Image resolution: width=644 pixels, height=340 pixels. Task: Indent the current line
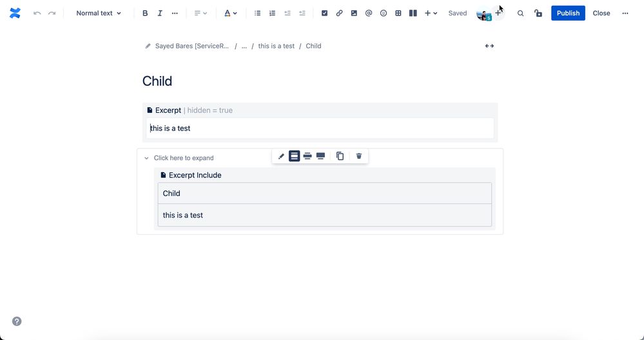pos(302,13)
